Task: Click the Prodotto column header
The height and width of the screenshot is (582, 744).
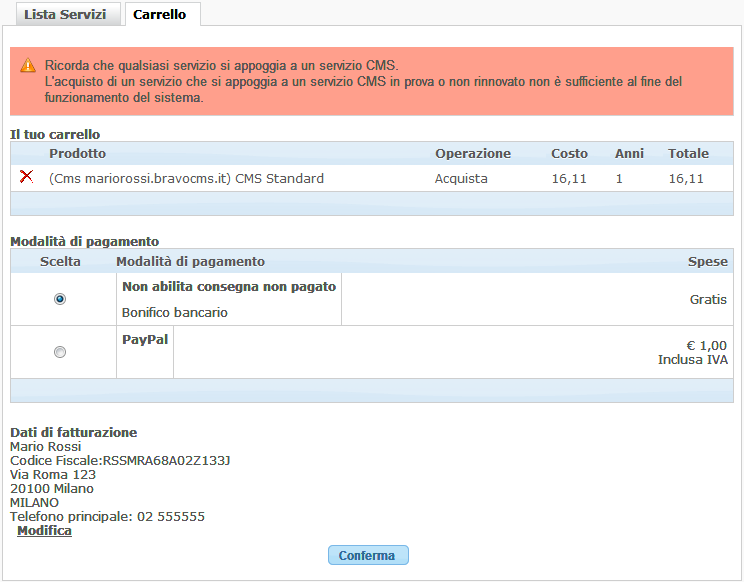Action: click(77, 154)
